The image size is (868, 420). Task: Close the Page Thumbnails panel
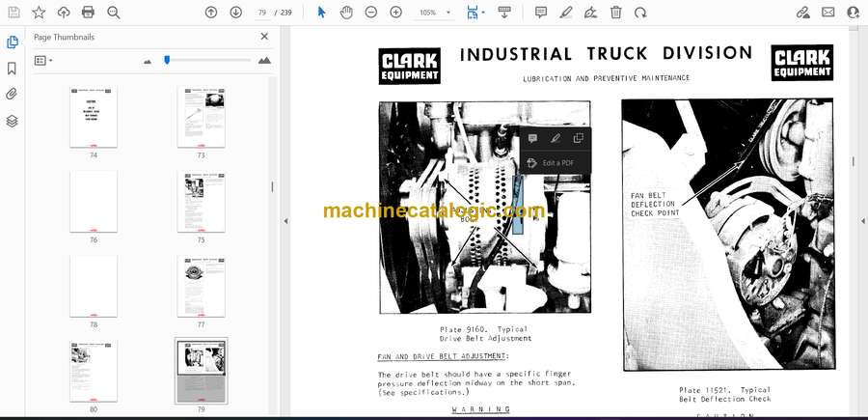[x=264, y=37]
